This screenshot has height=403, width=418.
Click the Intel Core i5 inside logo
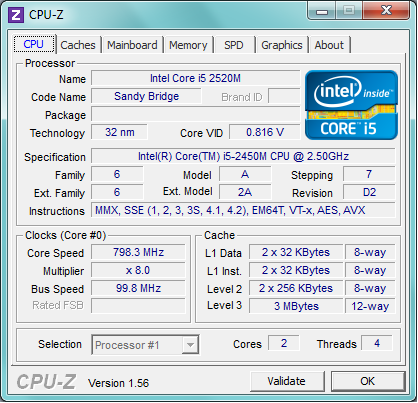click(x=351, y=105)
